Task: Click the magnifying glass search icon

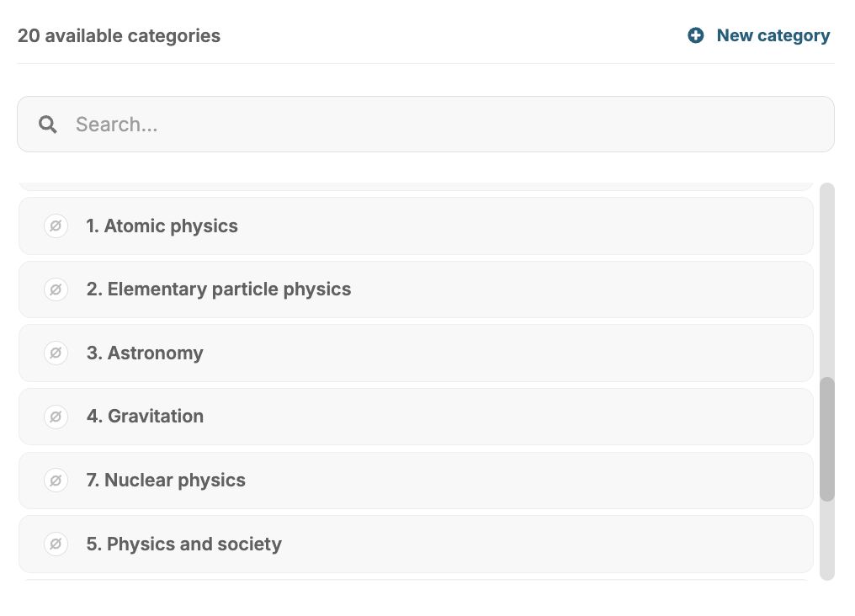Action: click(49, 125)
